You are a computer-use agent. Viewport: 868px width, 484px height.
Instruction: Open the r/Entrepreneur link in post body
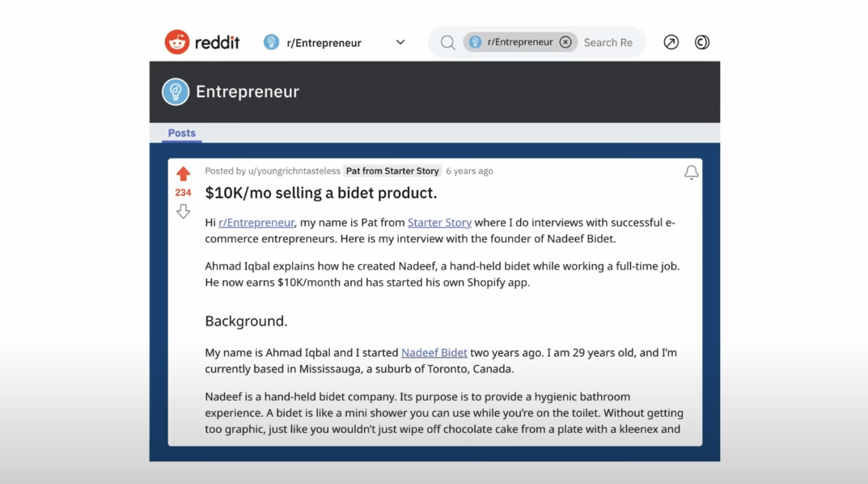coord(256,223)
